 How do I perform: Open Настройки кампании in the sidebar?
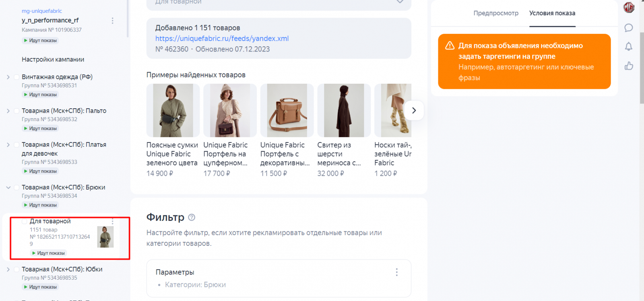click(x=53, y=60)
